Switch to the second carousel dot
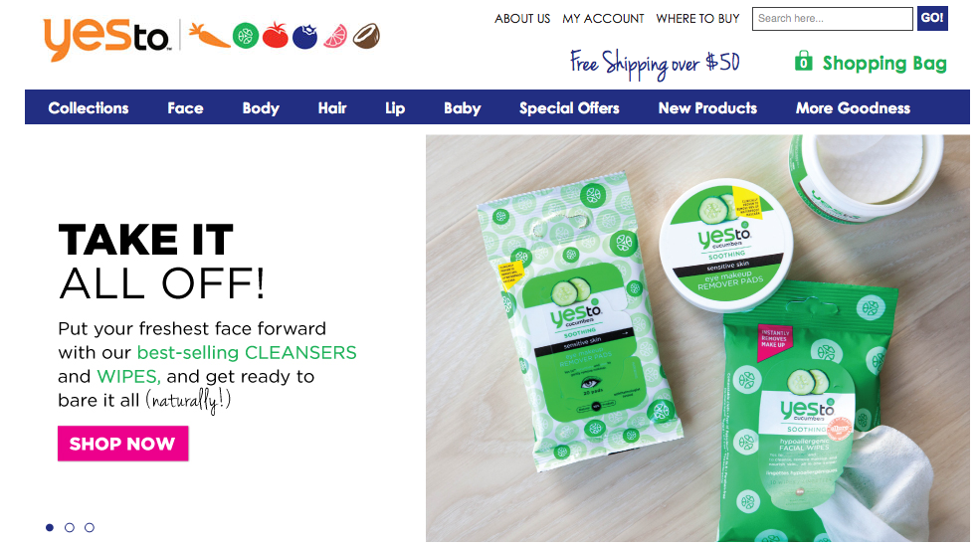 coord(70,528)
